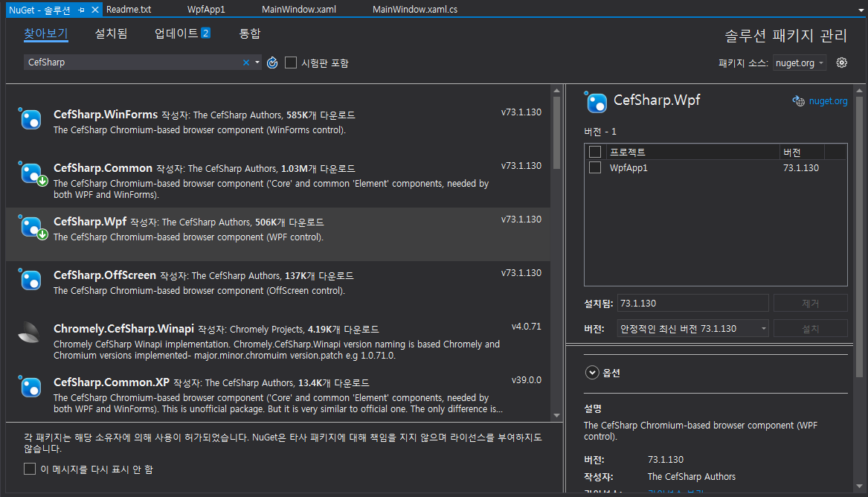This screenshot has width=868, height=497.
Task: Click the Uninstall button
Action: tap(811, 304)
